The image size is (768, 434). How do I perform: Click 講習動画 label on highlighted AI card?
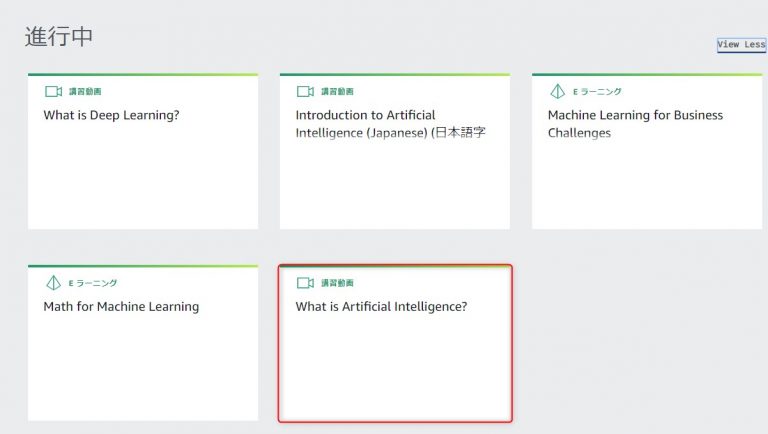tap(337, 283)
